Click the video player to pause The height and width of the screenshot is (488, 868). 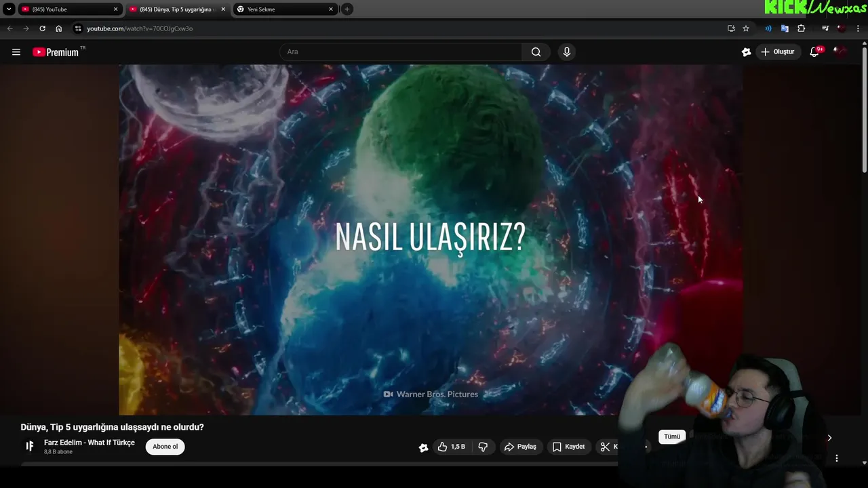(431, 239)
